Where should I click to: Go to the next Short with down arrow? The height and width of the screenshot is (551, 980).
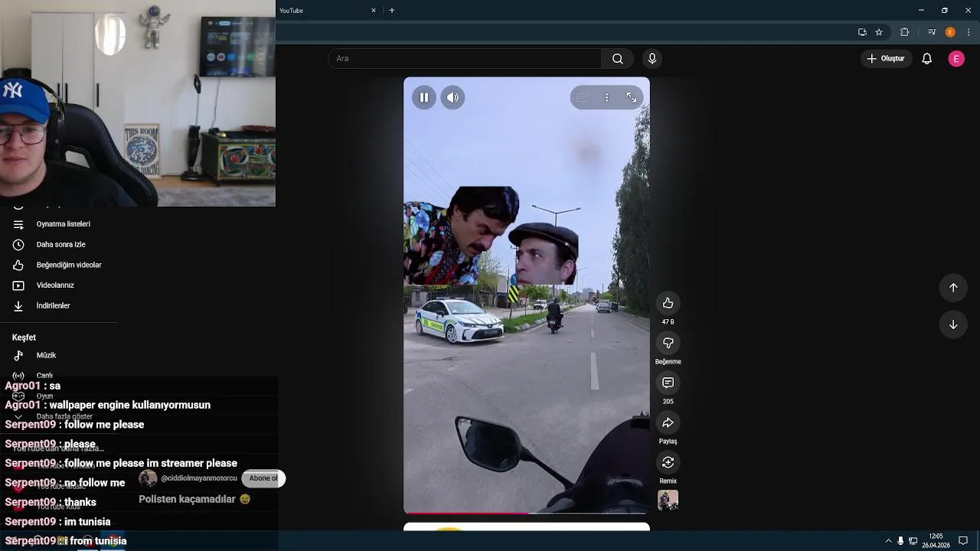(953, 324)
